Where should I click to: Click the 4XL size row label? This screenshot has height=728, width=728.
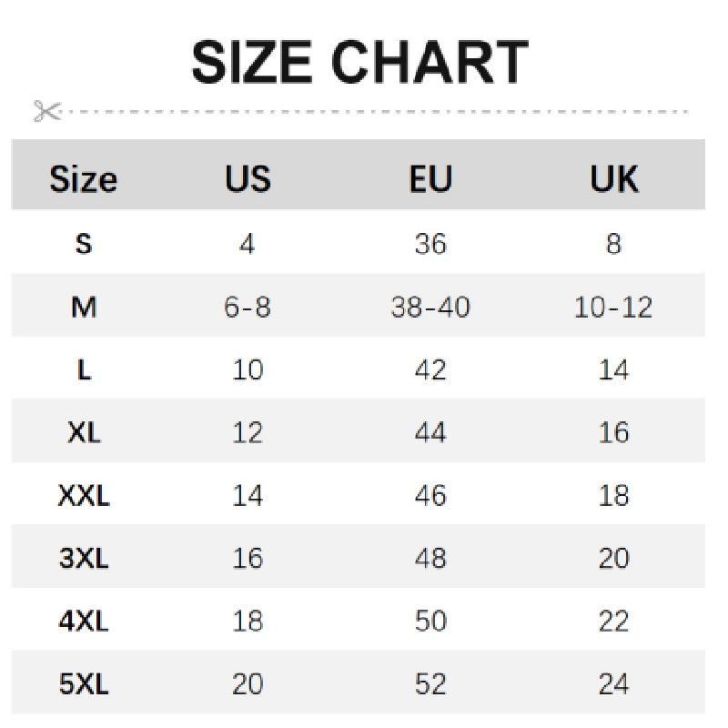pyautogui.click(x=84, y=621)
